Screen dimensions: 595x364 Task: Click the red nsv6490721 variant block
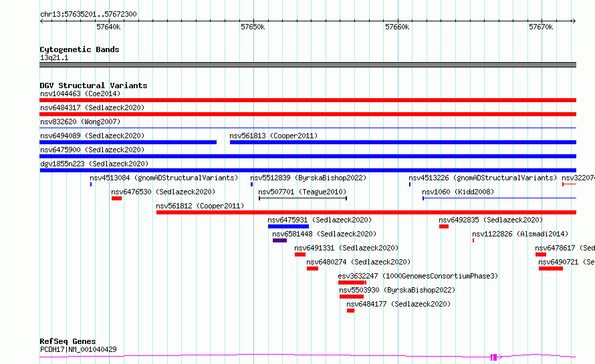tap(551, 268)
